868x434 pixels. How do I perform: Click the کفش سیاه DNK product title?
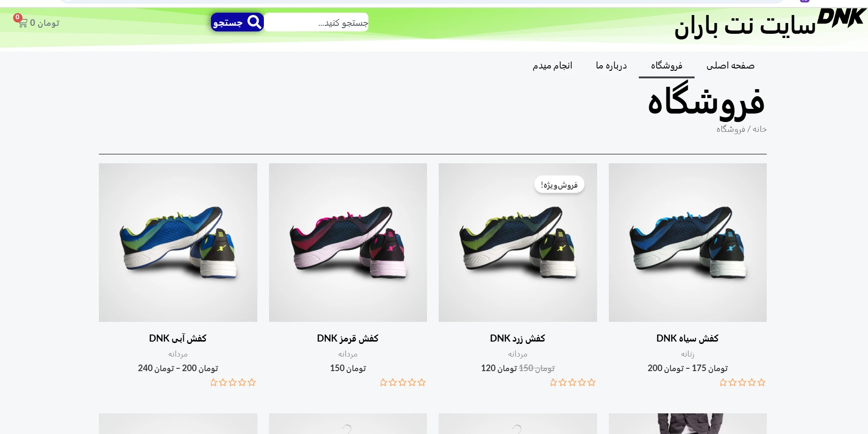pyautogui.click(x=688, y=338)
